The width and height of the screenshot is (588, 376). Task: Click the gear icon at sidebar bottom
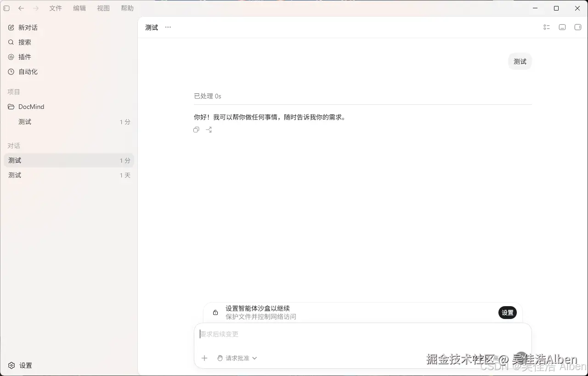coord(11,365)
